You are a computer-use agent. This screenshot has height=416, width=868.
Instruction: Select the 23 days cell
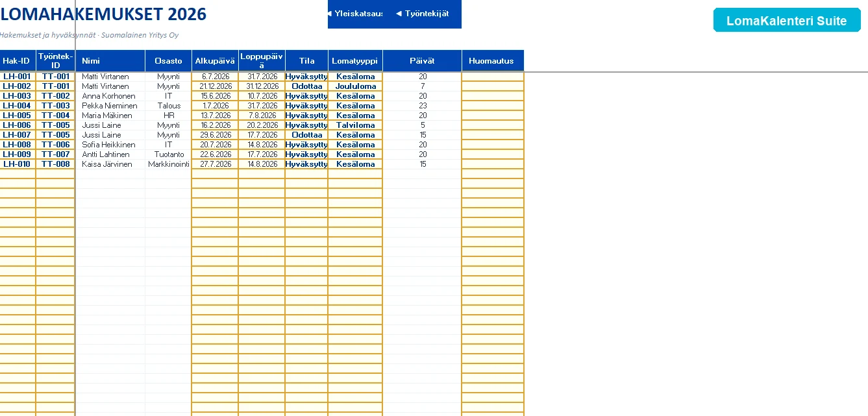tap(422, 106)
